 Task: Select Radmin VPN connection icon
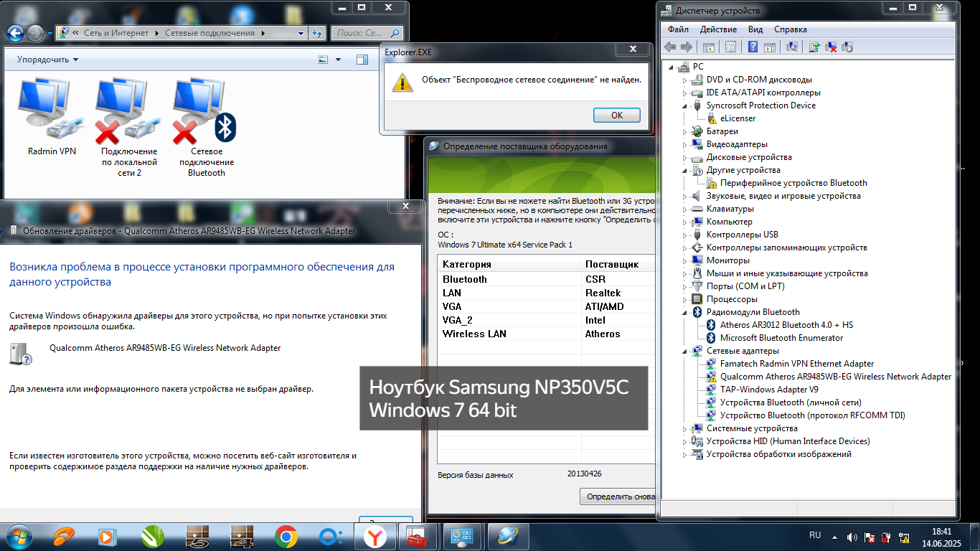click(x=52, y=118)
